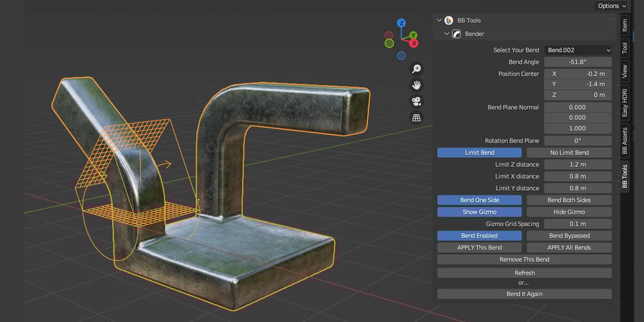
Task: Open the BB Assets sidebar tab
Action: coord(625,141)
